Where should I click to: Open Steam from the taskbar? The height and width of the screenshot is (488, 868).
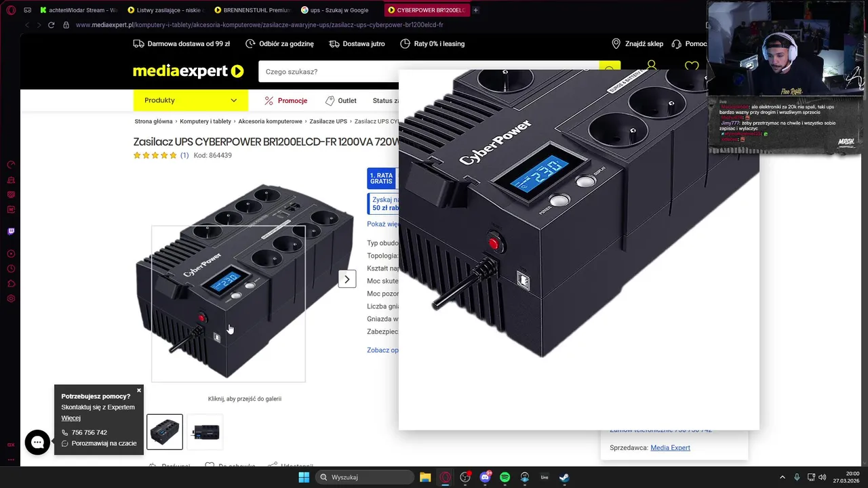[564, 477]
